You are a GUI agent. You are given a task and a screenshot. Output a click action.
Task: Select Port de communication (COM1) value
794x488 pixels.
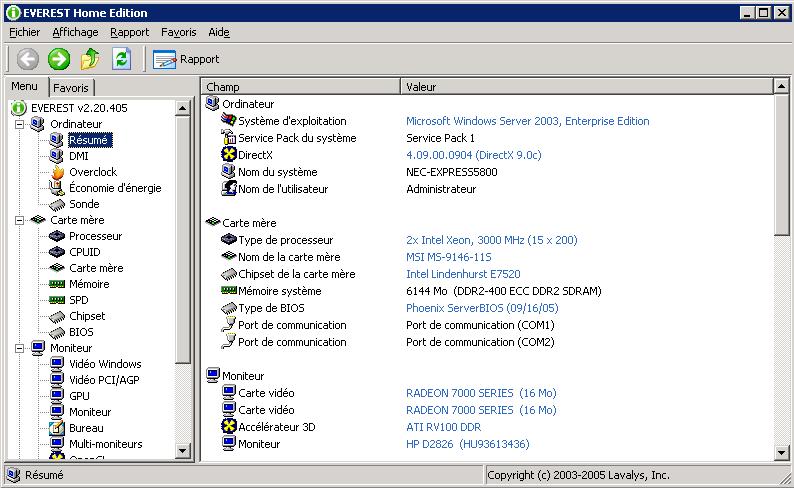tap(480, 326)
